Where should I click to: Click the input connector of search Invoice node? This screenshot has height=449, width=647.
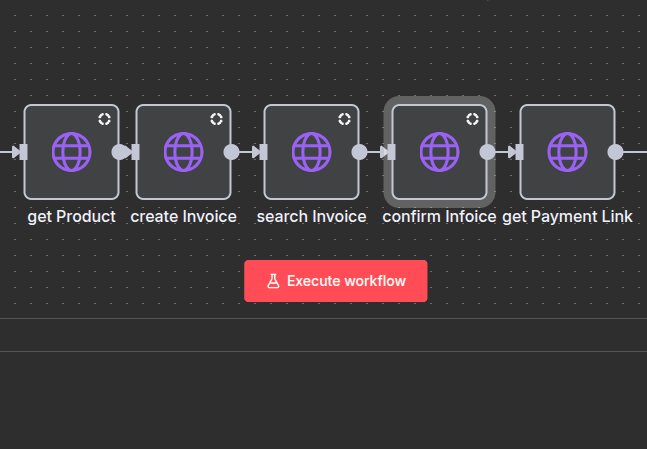pos(264,152)
